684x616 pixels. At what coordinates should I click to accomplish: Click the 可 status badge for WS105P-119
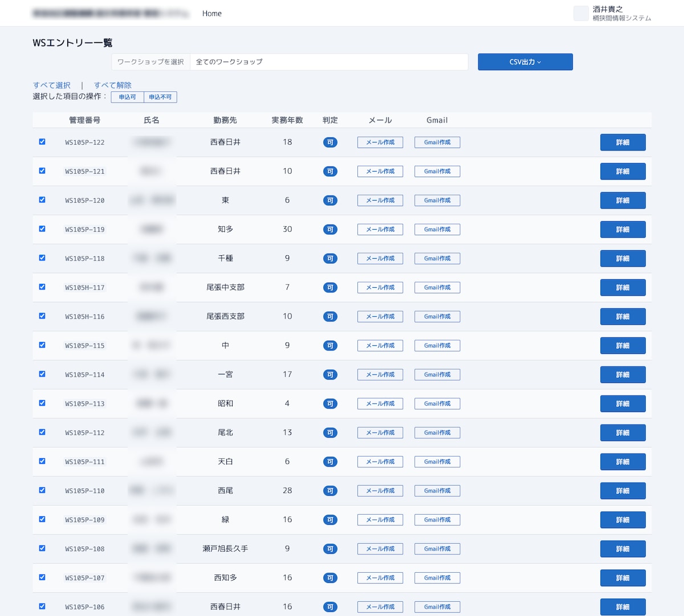point(330,230)
